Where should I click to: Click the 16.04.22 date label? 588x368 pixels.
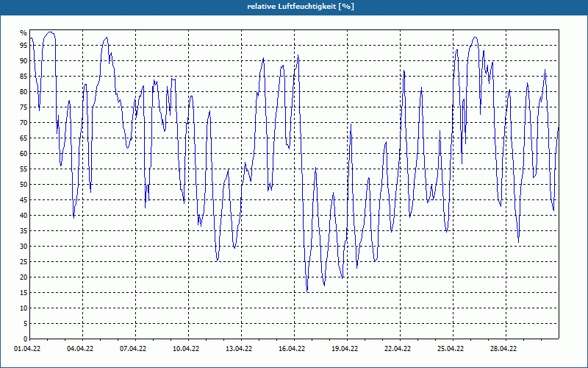(x=292, y=349)
